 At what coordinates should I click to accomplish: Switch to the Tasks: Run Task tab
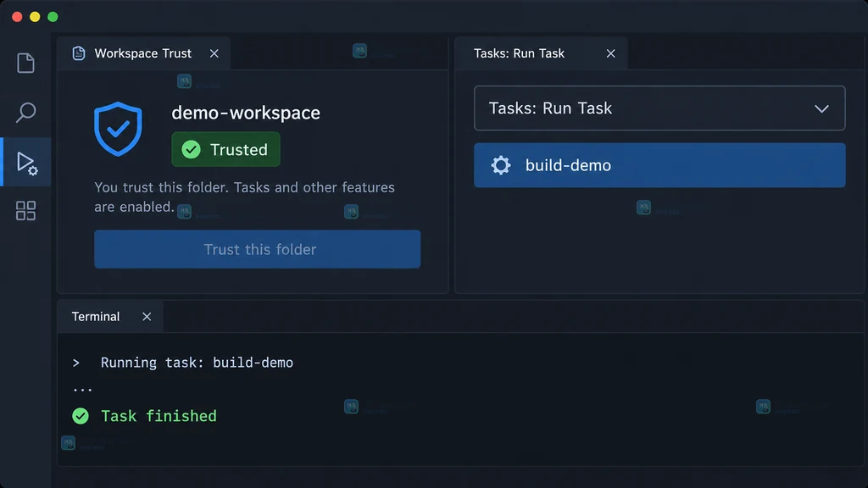(541, 53)
